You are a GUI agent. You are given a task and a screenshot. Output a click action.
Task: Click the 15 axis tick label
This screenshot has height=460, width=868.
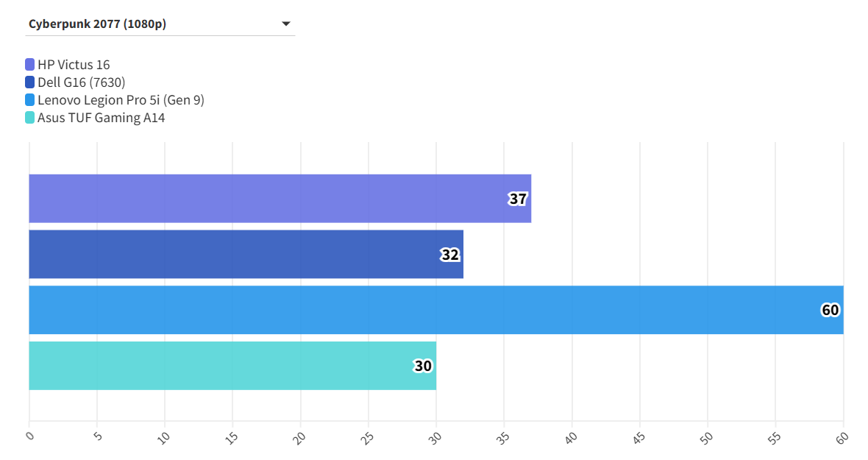pyautogui.click(x=231, y=438)
